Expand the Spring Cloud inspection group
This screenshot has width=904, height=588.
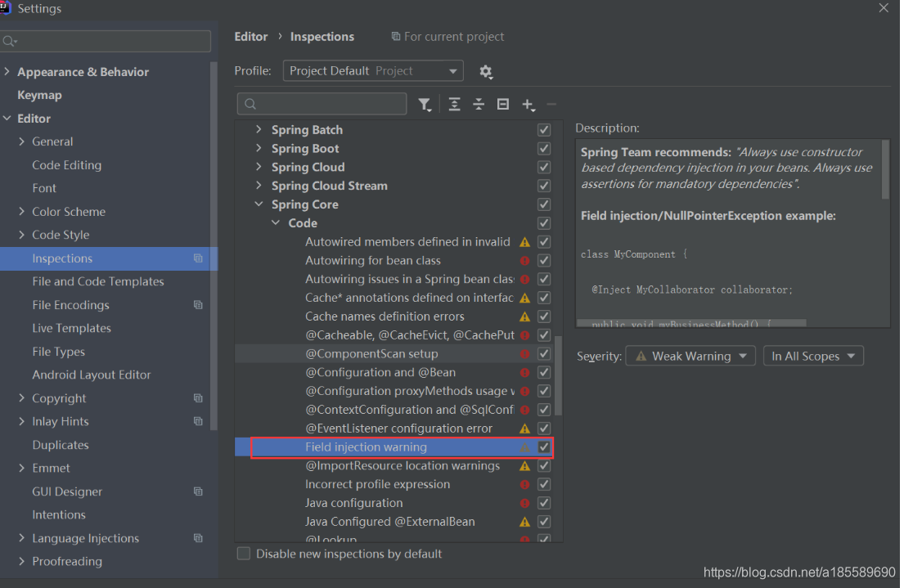tap(259, 167)
